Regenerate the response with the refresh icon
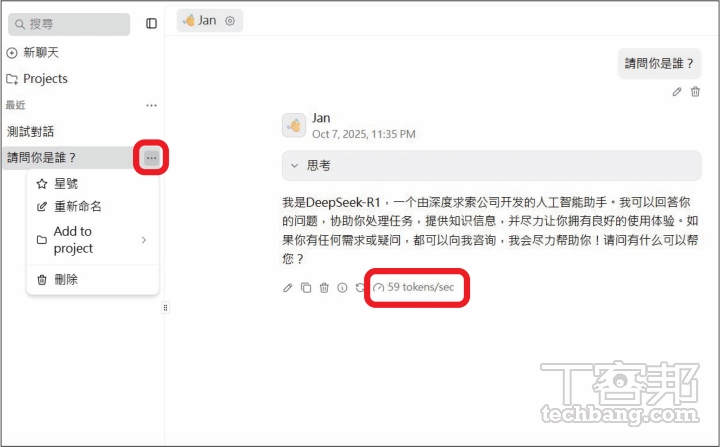Viewport: 720px width, 447px height. [x=360, y=288]
